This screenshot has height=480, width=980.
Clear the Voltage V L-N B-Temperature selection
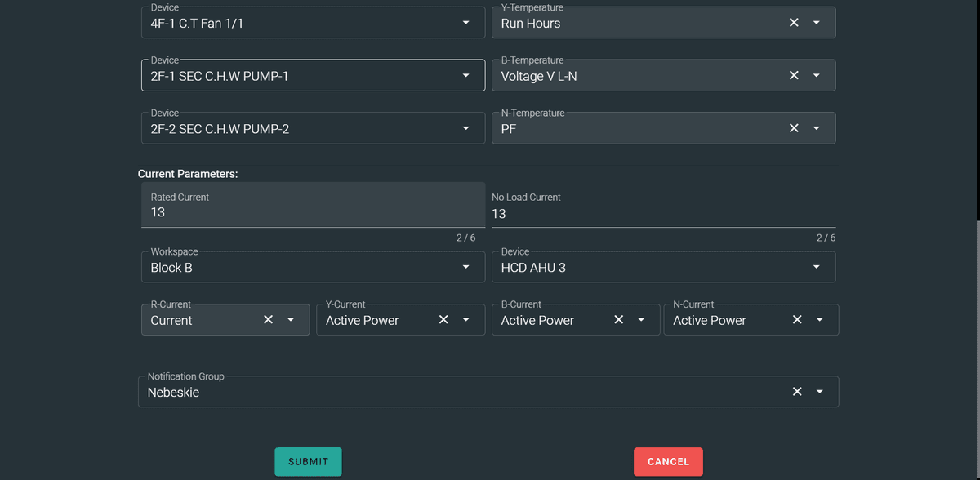(793, 74)
